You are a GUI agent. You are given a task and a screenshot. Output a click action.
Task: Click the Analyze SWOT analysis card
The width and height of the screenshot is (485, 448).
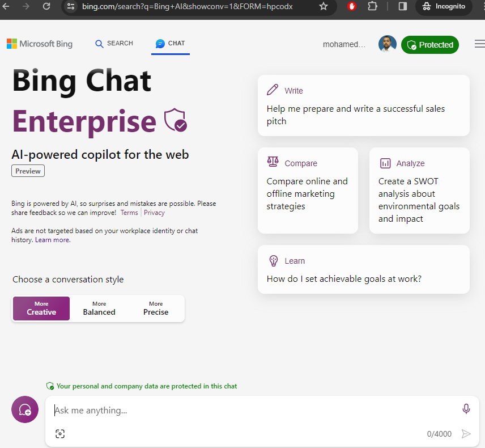point(419,191)
